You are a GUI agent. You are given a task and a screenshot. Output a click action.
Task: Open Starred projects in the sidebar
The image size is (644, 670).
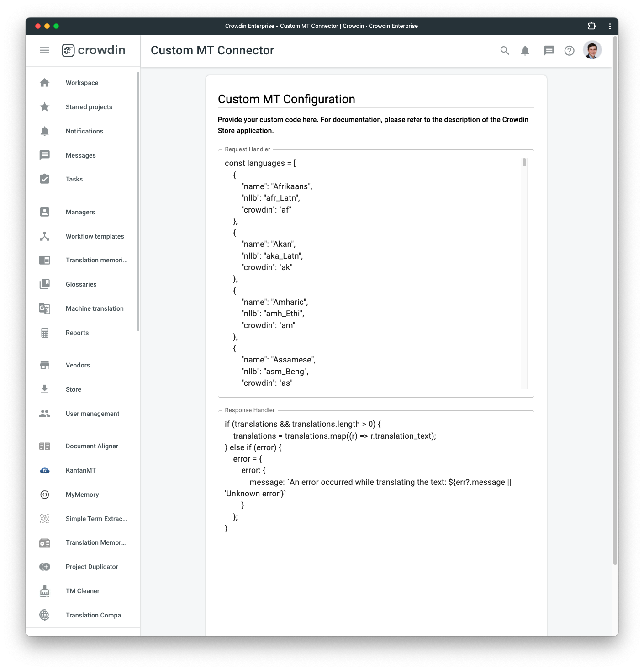[89, 107]
